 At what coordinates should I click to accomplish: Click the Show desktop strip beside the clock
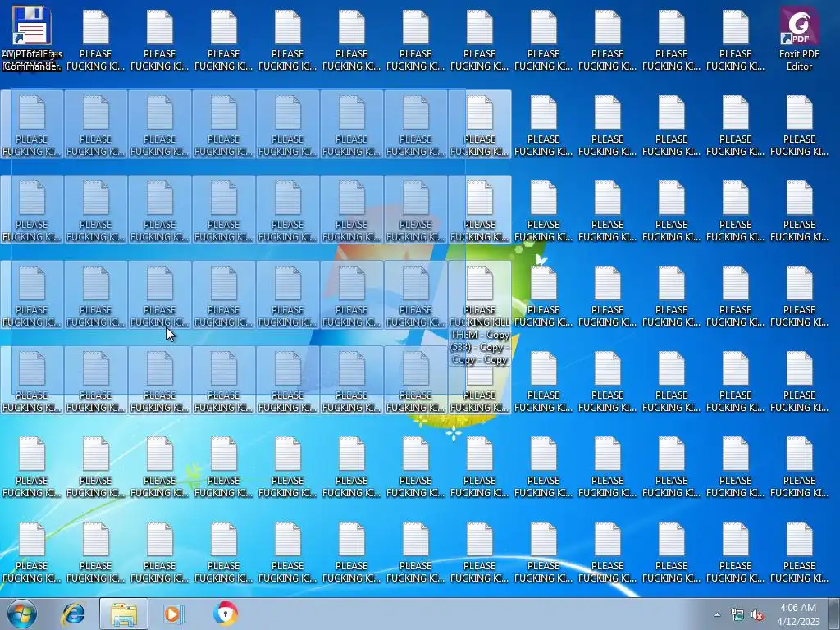(834, 614)
